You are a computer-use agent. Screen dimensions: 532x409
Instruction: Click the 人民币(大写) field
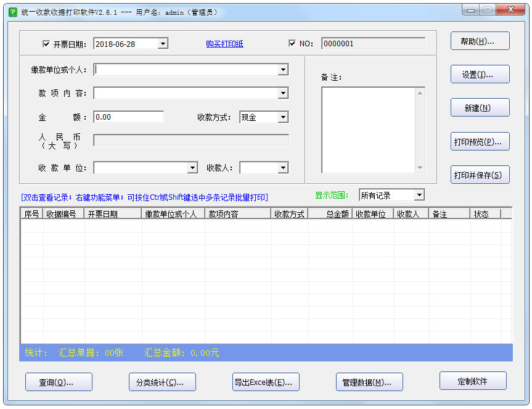(x=191, y=140)
